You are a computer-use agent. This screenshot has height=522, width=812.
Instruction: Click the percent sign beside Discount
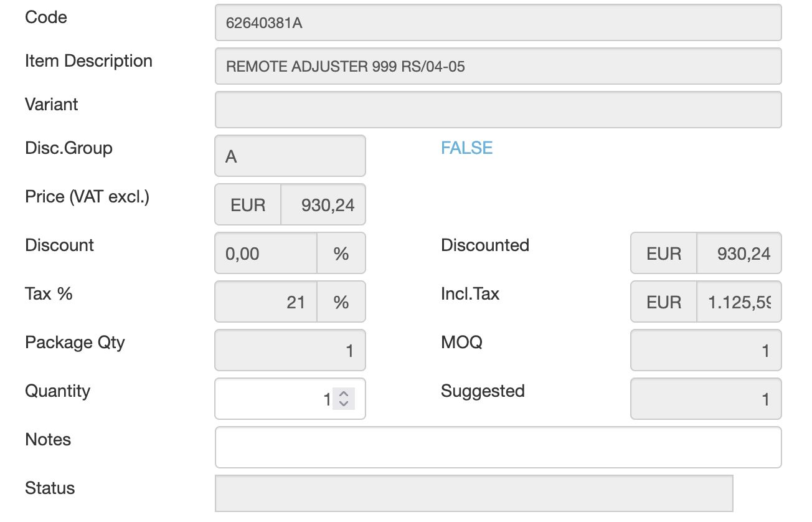coord(341,253)
